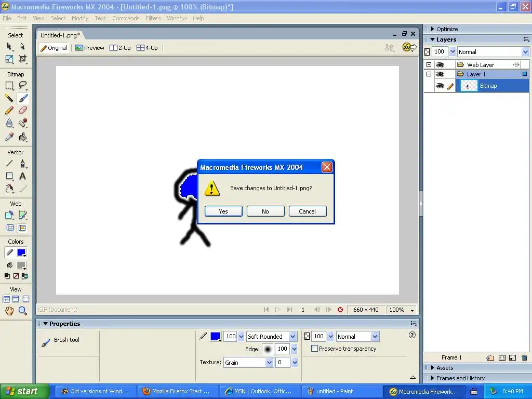Click the New/Duplicate Layer icon
Viewport: 532px width, 399px height.
coord(490,357)
